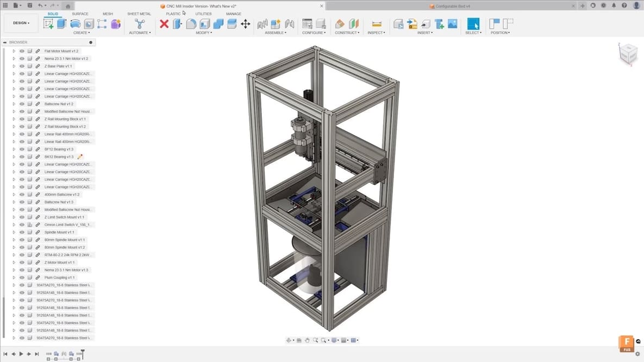This screenshot has height=362, width=644.
Task: Select the Press Pull tool
Action: (x=177, y=24)
